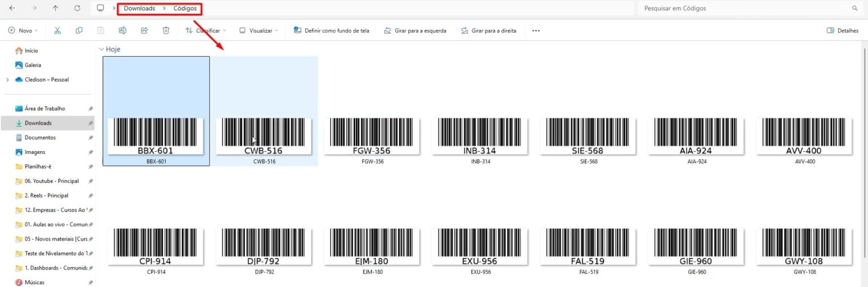Click the Share icon in toolbar
The width and height of the screenshot is (868, 287).
[x=144, y=31]
